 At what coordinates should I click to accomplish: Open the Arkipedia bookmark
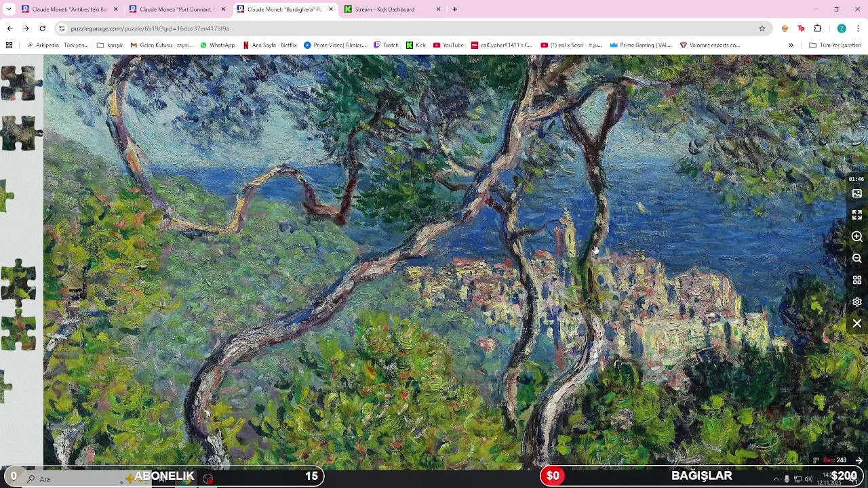58,45
